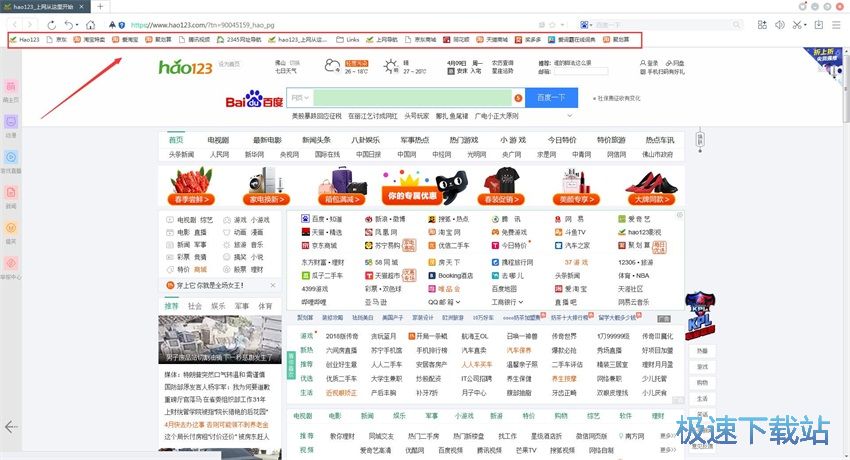Select the 新闻头条 navigation tab

[x=316, y=140]
